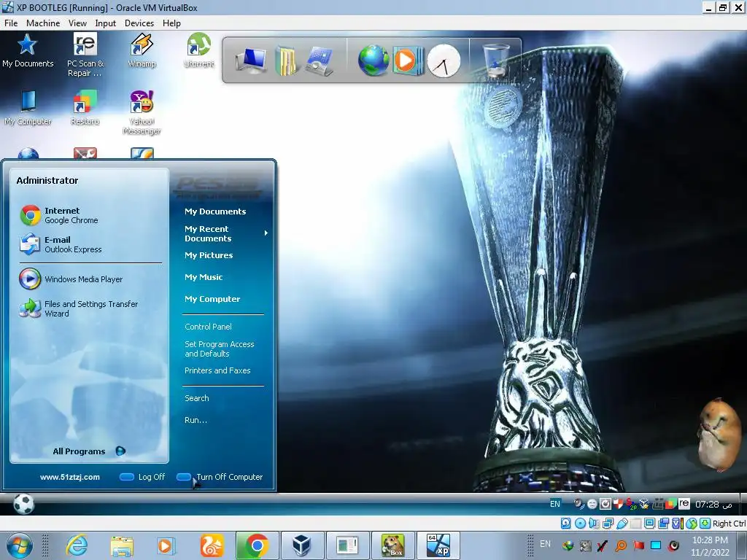Click the soccer ball XP Start button

pyautogui.click(x=23, y=504)
